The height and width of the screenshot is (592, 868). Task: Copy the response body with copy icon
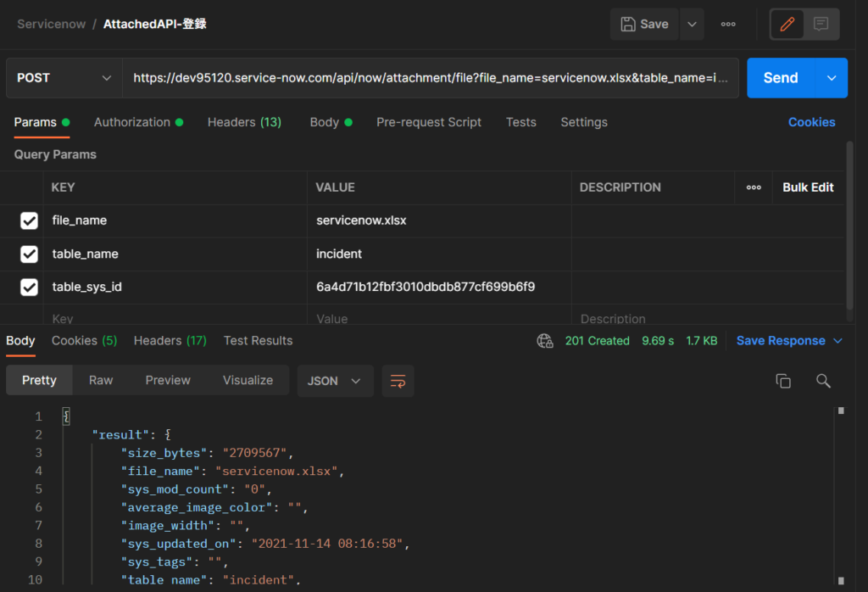tap(783, 381)
